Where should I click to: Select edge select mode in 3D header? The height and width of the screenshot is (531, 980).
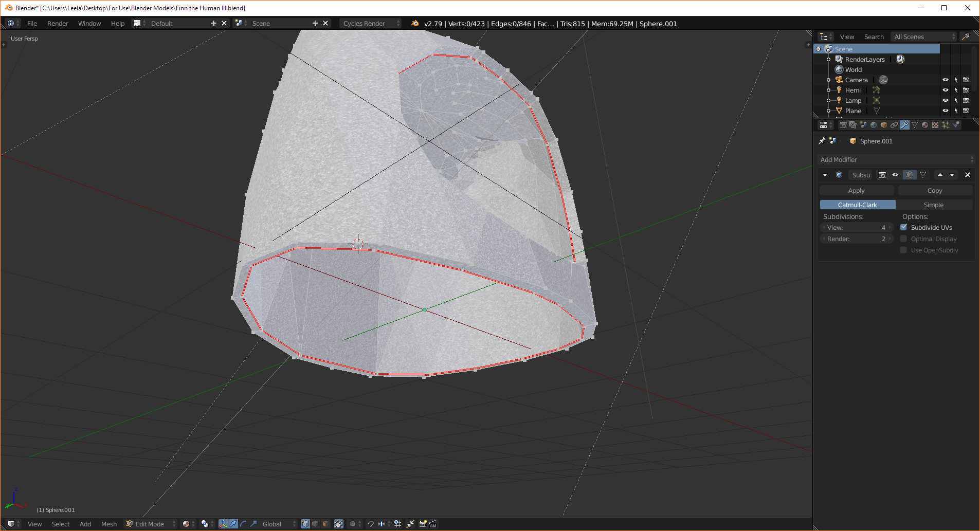(x=315, y=524)
